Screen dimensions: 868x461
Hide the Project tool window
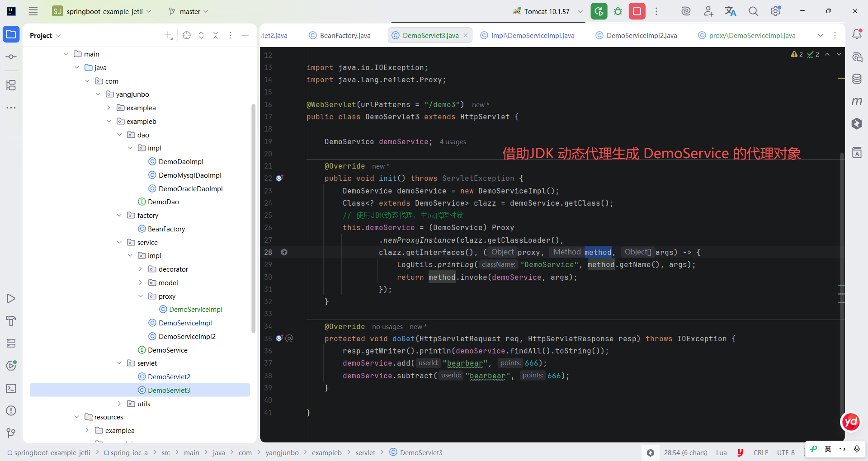(245, 35)
